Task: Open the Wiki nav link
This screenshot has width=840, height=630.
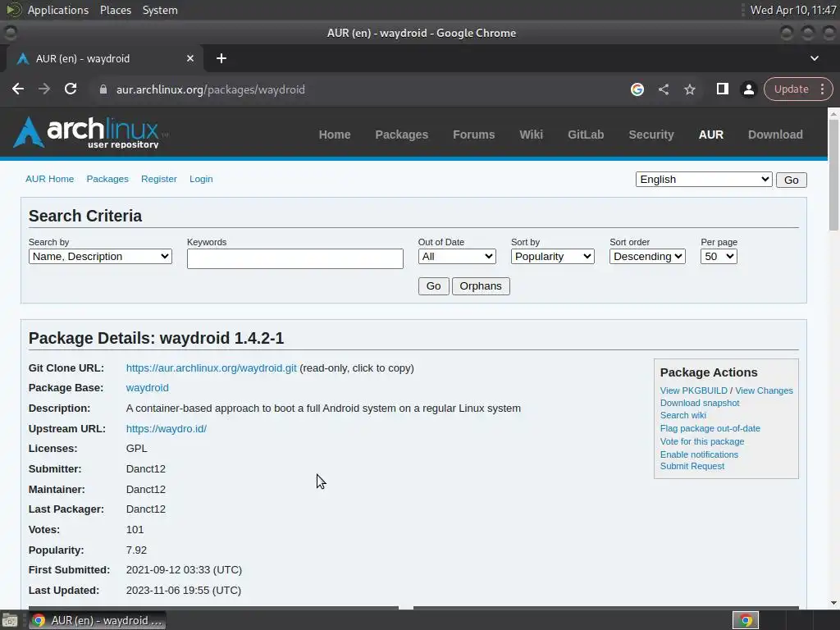Action: tap(531, 135)
